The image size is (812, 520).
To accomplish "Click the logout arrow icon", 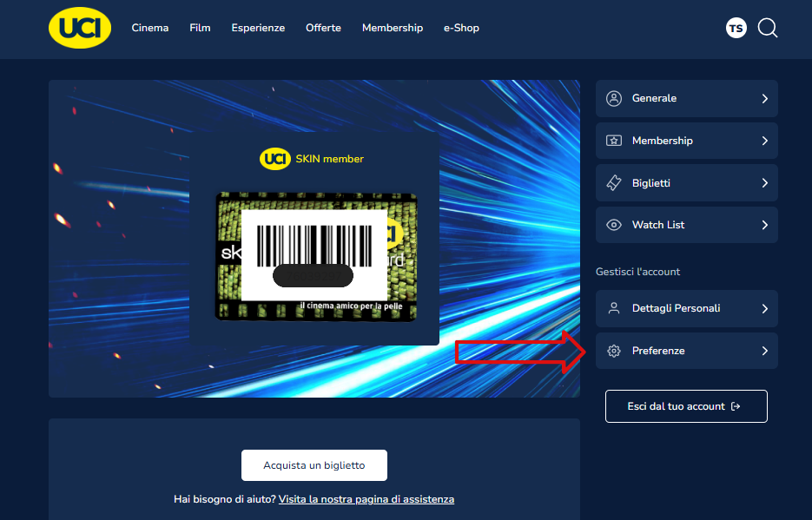I will tap(736, 406).
